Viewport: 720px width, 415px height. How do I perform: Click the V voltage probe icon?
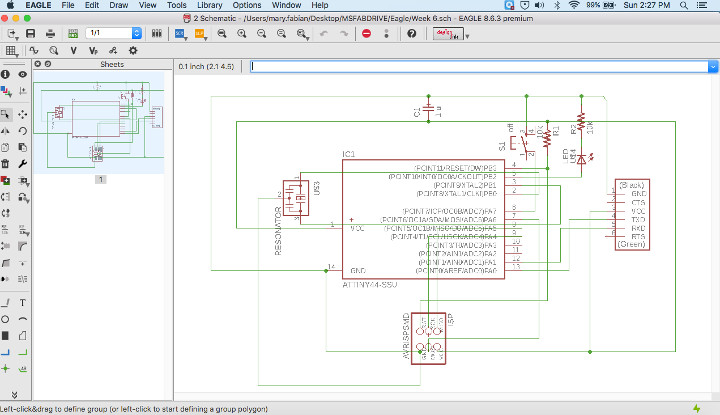point(73,50)
